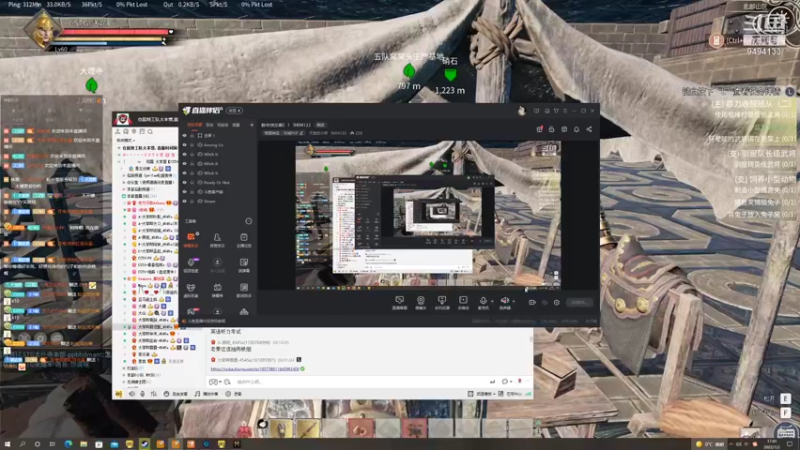The width and height of the screenshot is (800, 450).
Task: Open the orange danmaku assistant tool in toolbox
Action: pyautogui.click(x=191, y=239)
